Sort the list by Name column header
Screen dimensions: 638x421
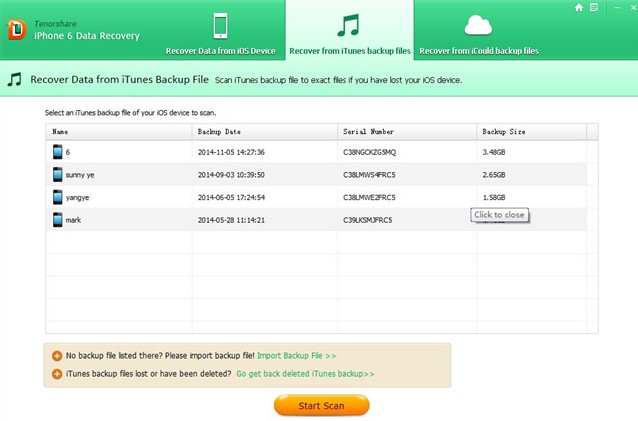pos(118,132)
